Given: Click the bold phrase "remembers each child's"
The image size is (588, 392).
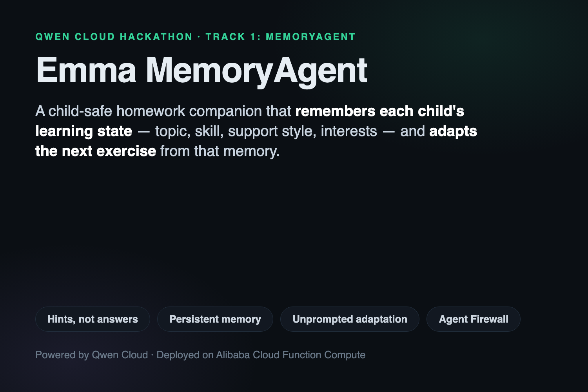Looking at the screenshot, I should 379,111.
